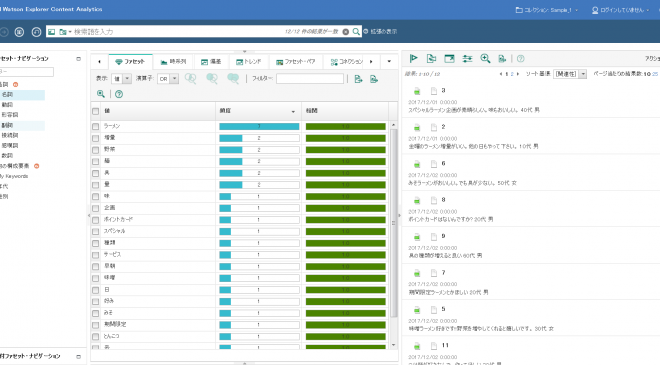The width and height of the screenshot is (660, 365).
Task: Tick the select-all checkbox in the table header
Action: (96, 111)
